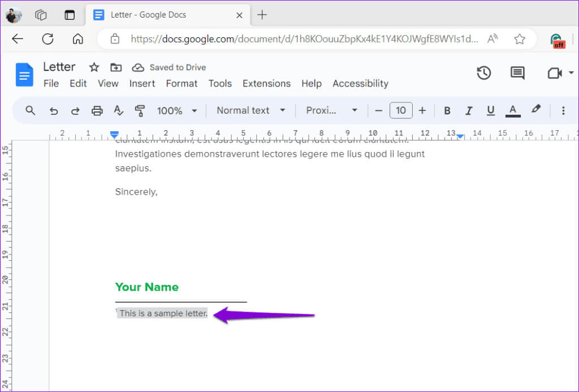
Task: Click the Search menus magnifier icon
Action: coord(31,111)
